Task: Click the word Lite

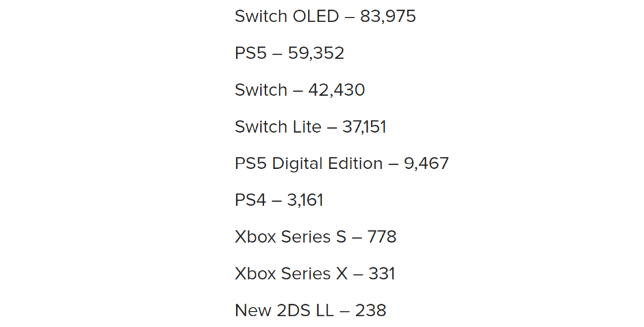Action: 306,127
